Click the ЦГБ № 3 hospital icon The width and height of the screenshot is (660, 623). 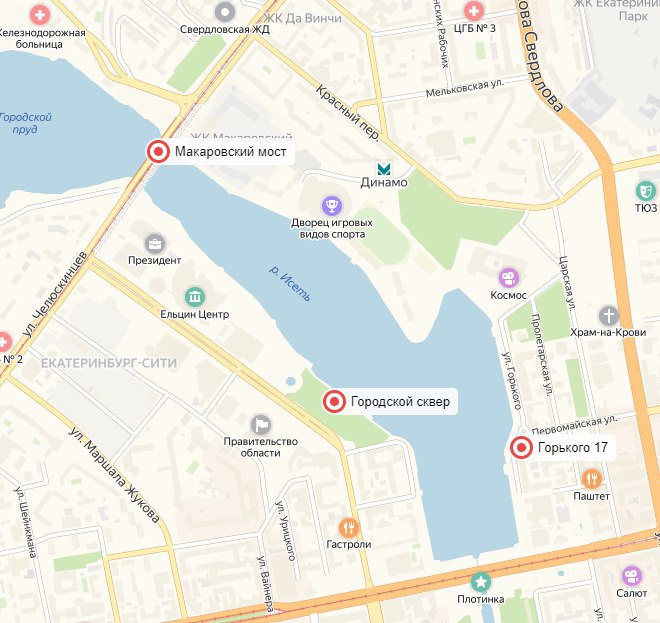(474, 11)
